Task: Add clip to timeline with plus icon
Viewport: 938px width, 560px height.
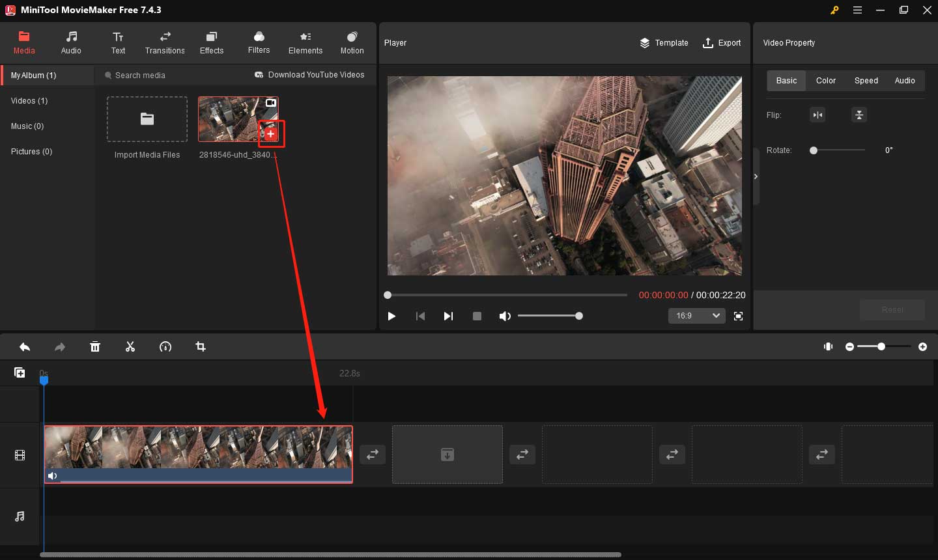Action: coord(271,133)
